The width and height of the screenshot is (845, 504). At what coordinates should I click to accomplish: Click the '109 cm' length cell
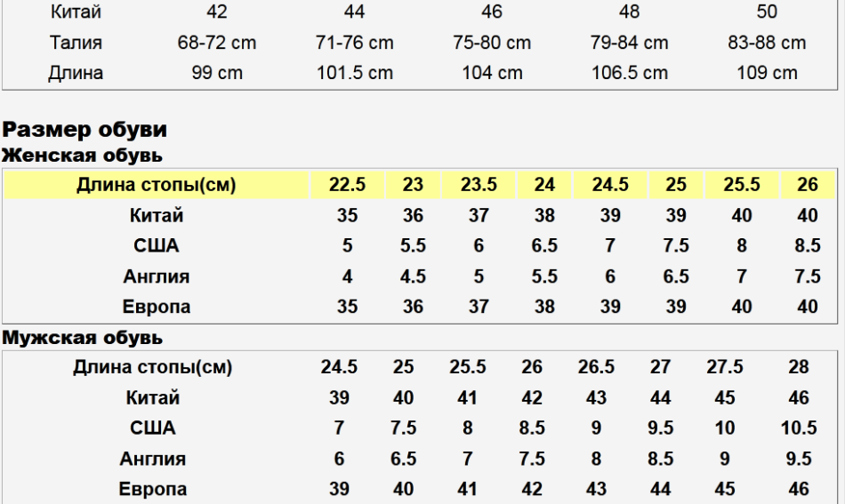767,73
